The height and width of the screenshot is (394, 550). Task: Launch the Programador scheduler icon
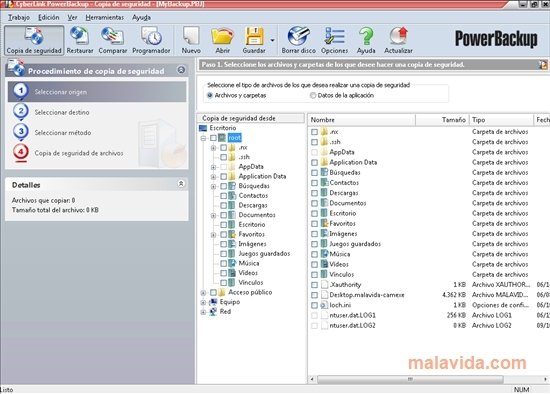coord(151,40)
